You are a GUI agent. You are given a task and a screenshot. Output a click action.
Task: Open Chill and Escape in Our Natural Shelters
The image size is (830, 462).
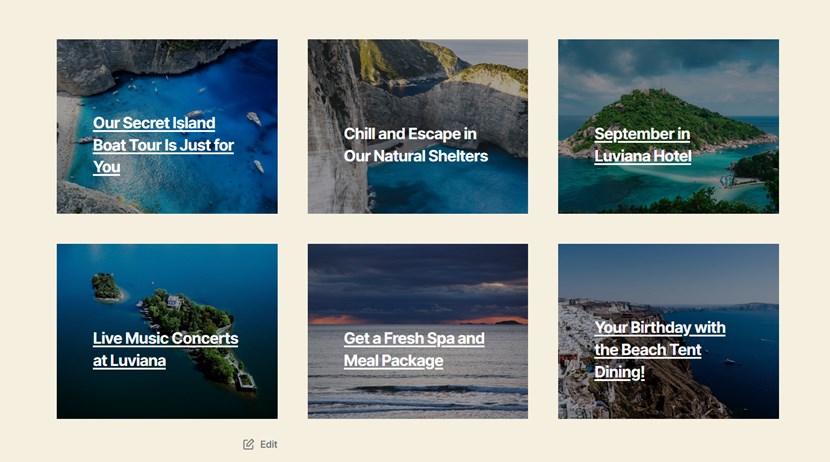[x=416, y=145]
